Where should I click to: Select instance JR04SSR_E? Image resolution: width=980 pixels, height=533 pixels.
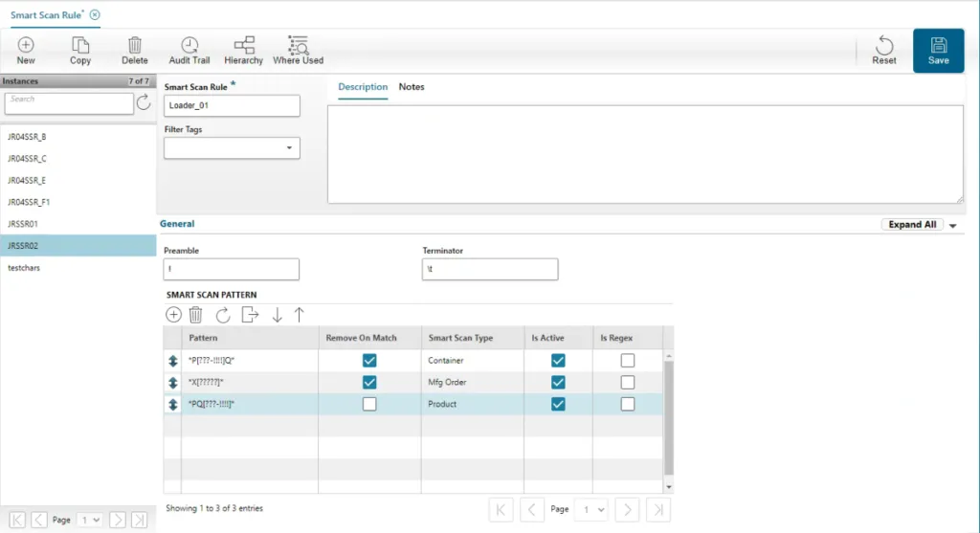coord(78,181)
